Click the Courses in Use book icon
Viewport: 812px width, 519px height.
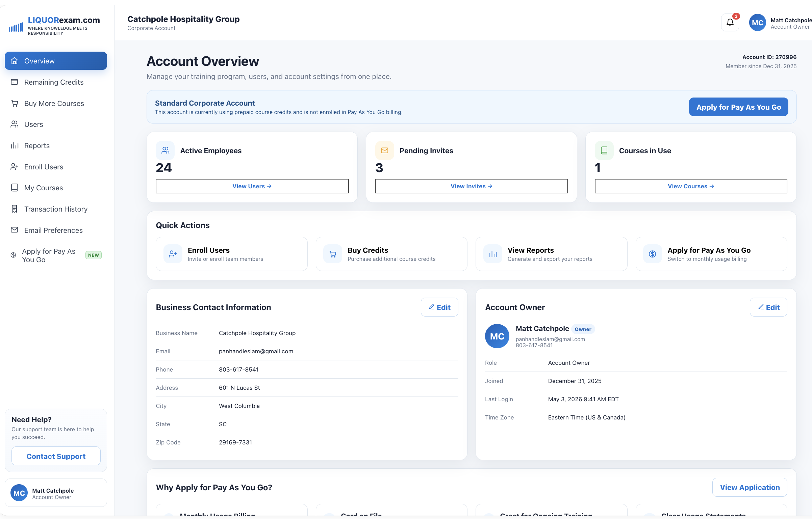click(x=604, y=151)
